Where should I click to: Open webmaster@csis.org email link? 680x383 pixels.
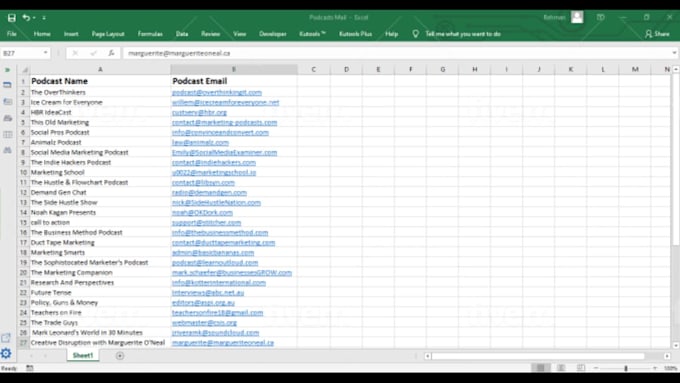point(204,323)
